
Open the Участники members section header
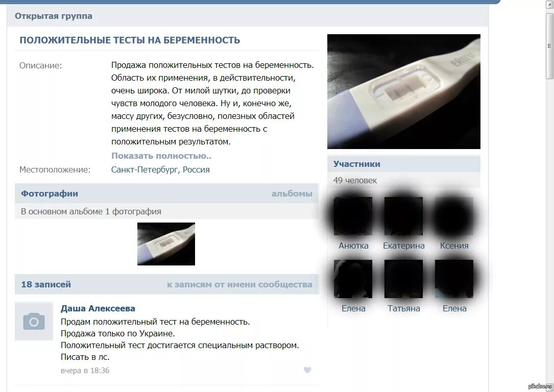coord(357,164)
